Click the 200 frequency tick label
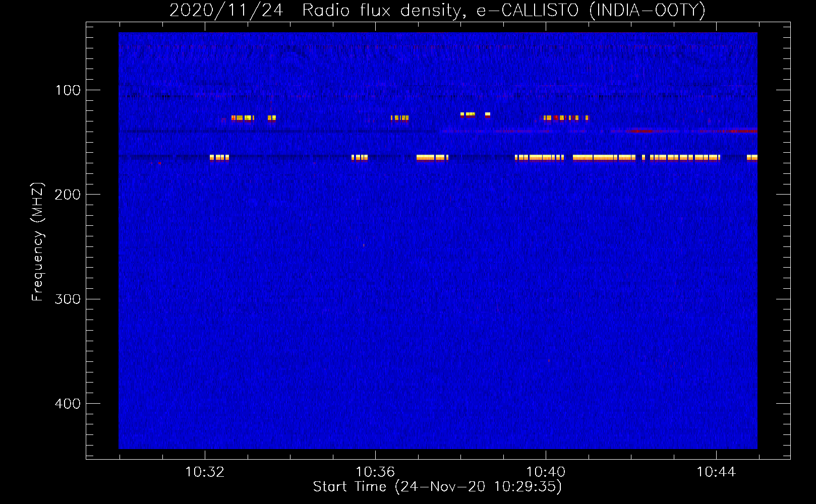This screenshot has width=816, height=504. [68, 195]
